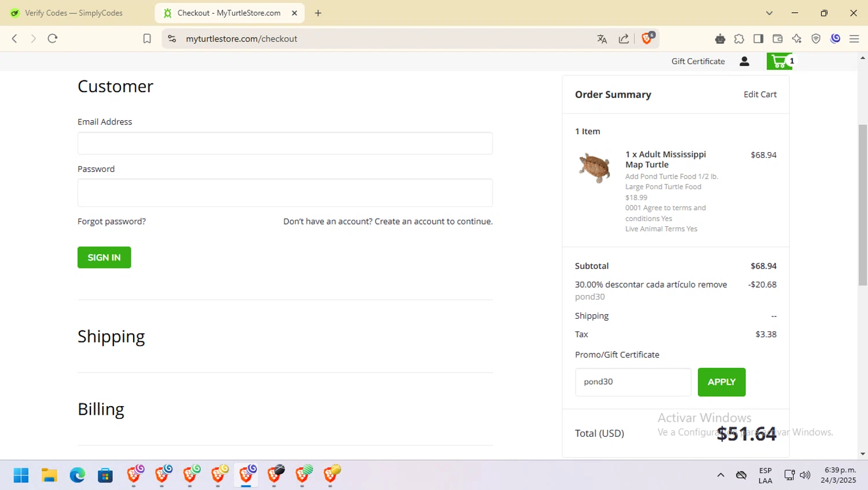Open Leo AI assistant icon
The width and height of the screenshot is (868, 490).
797,39
